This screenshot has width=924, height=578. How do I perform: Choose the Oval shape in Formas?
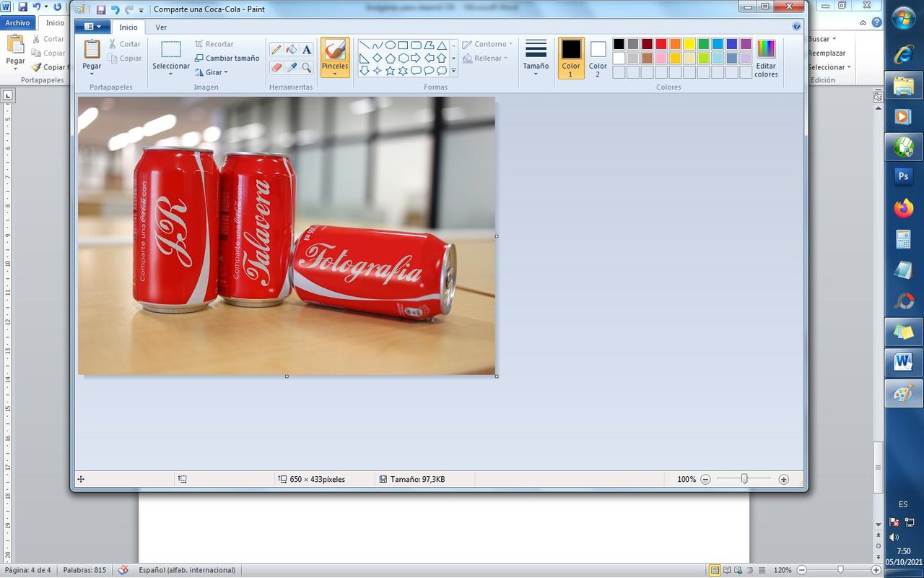click(391, 46)
